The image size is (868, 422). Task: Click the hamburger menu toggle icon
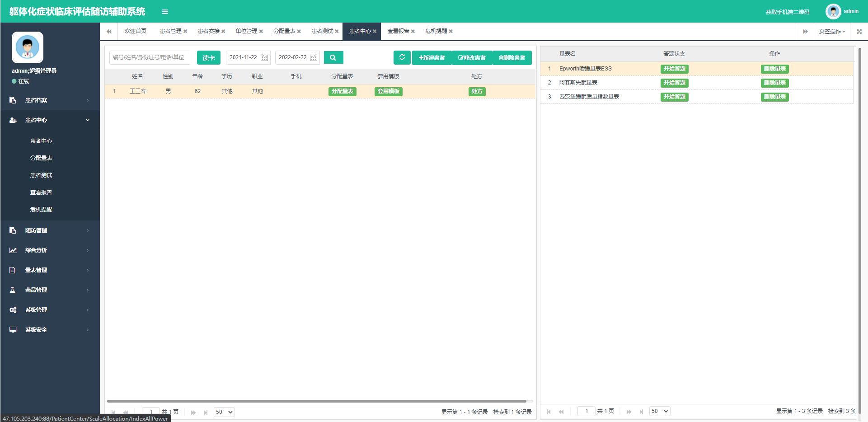165,12
